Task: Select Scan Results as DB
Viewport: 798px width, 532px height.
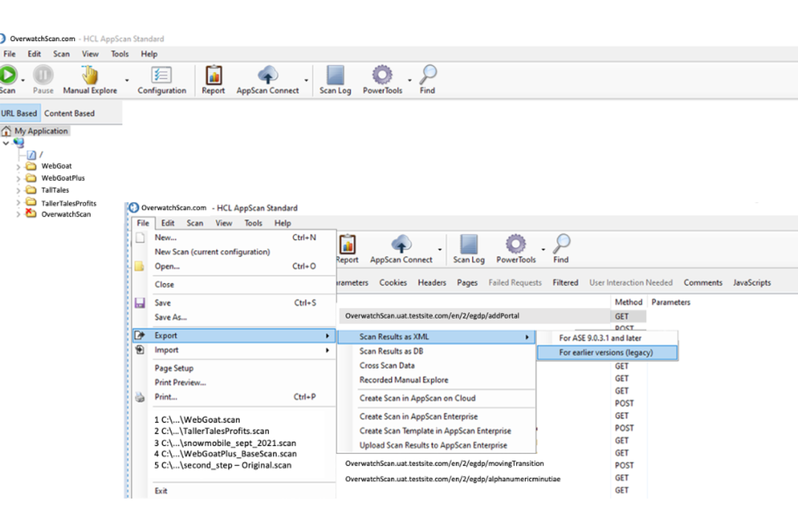Action: tap(437, 351)
